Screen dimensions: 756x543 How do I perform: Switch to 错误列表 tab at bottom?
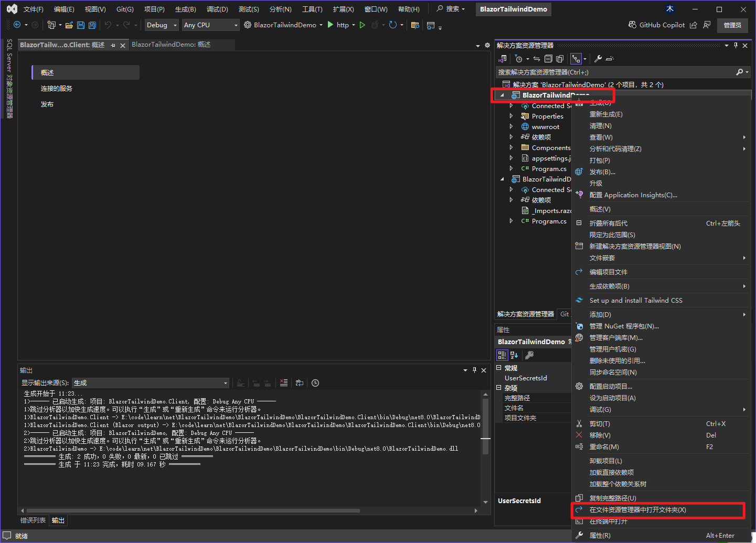click(33, 520)
